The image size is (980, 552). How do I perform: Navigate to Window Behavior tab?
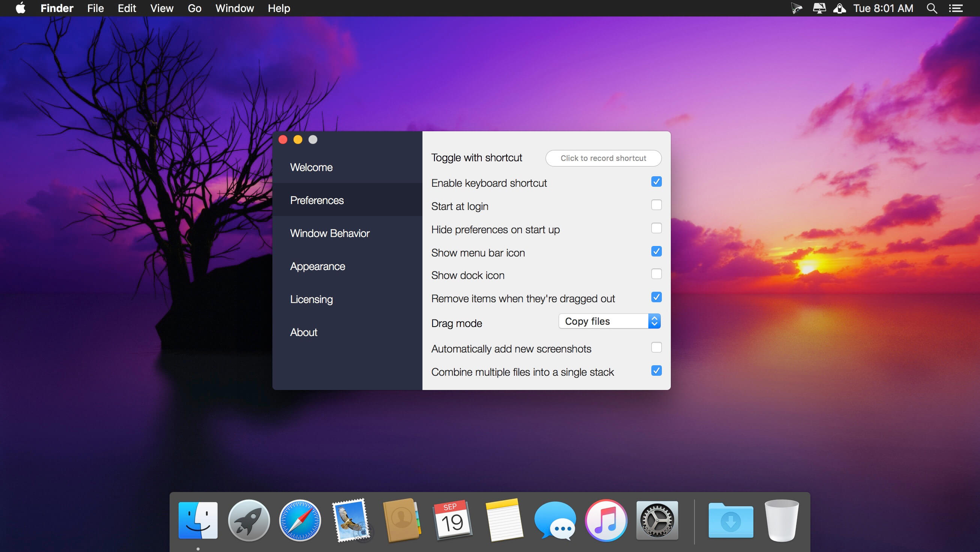[330, 232]
